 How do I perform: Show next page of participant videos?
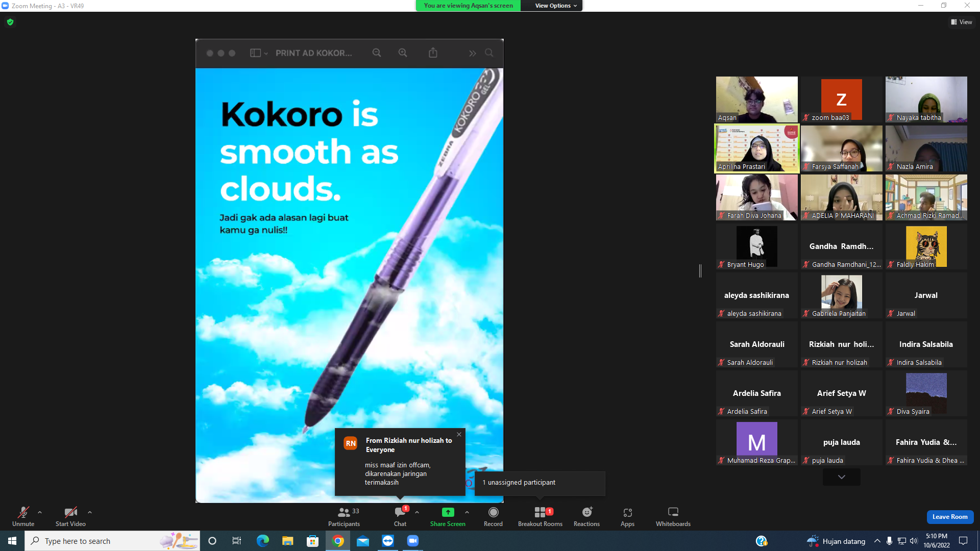(x=842, y=477)
